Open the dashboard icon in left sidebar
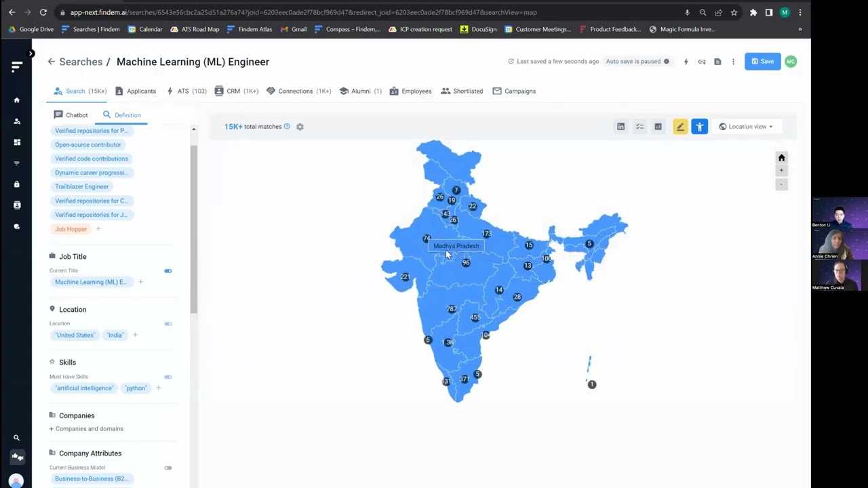The width and height of the screenshot is (868, 488). point(17,142)
